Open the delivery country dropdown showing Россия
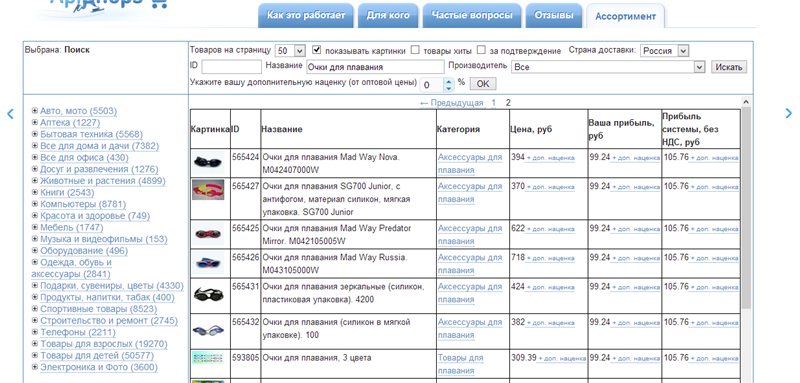This screenshot has width=800, height=383. click(x=664, y=50)
